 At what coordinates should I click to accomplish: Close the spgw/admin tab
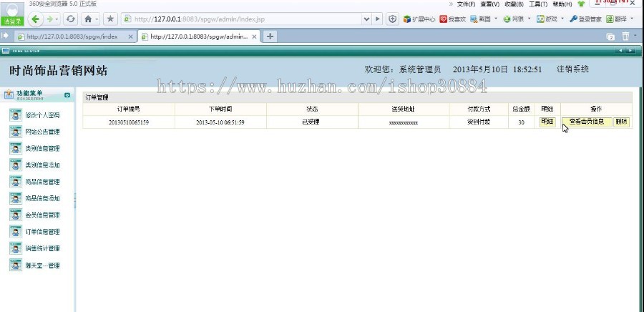pyautogui.click(x=254, y=36)
